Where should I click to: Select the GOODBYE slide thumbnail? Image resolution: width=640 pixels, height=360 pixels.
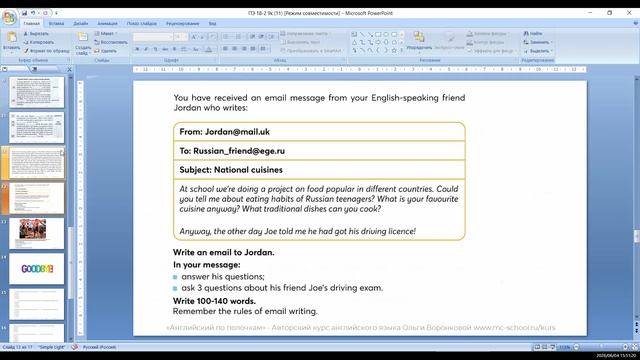(x=37, y=269)
